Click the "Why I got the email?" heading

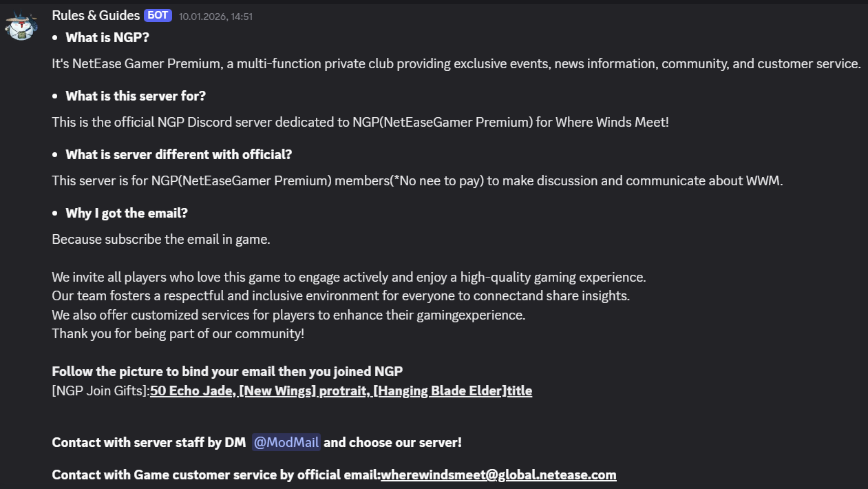127,213
